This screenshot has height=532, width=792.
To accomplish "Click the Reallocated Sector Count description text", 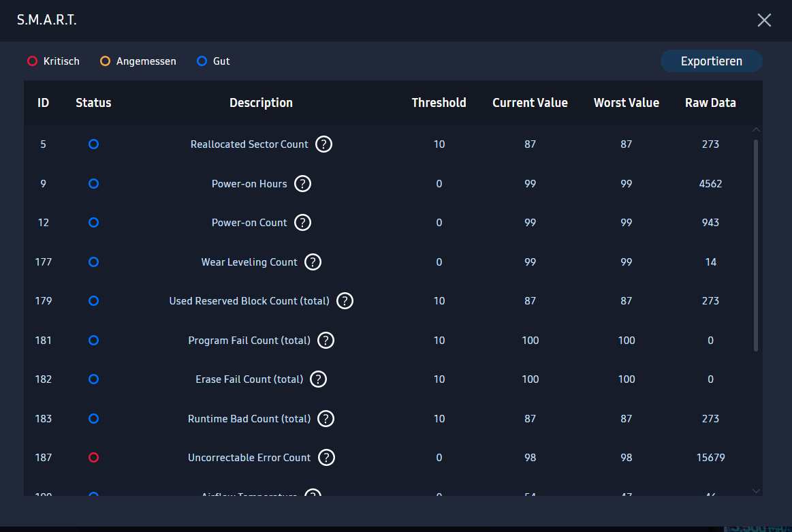I will (x=249, y=144).
